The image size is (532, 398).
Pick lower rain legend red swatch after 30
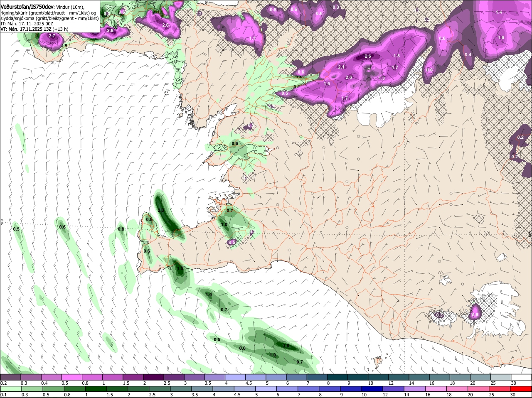(x=521, y=389)
